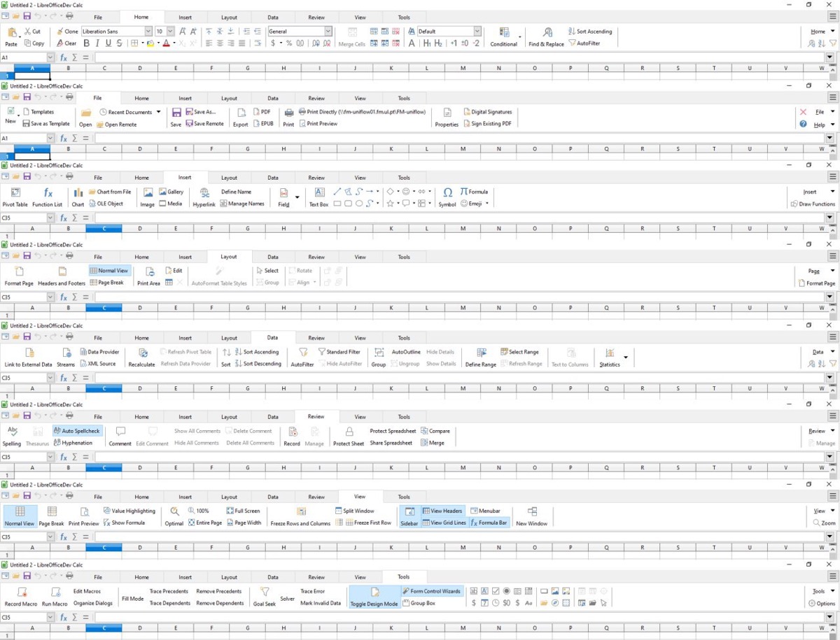840x640 pixels.
Task: Expand the Liberation Sans font name dropdown
Action: [x=148, y=31]
